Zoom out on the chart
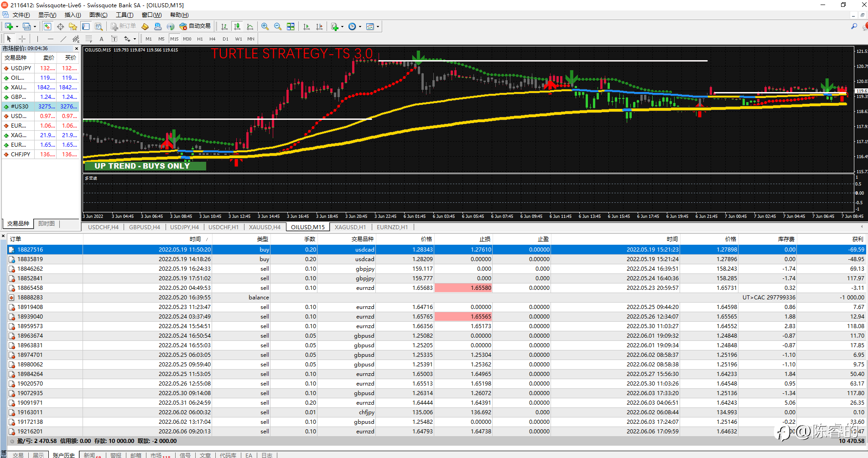 [x=278, y=26]
